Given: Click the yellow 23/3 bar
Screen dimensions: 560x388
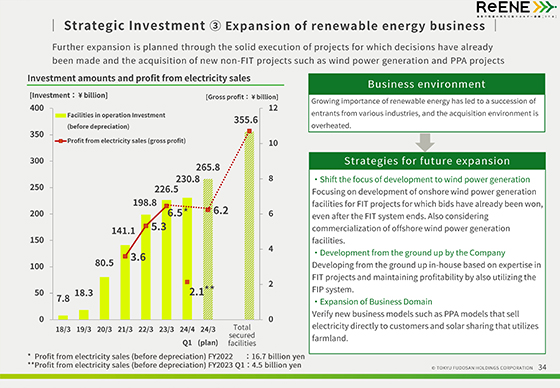Looking at the screenshot, I should point(166,260).
